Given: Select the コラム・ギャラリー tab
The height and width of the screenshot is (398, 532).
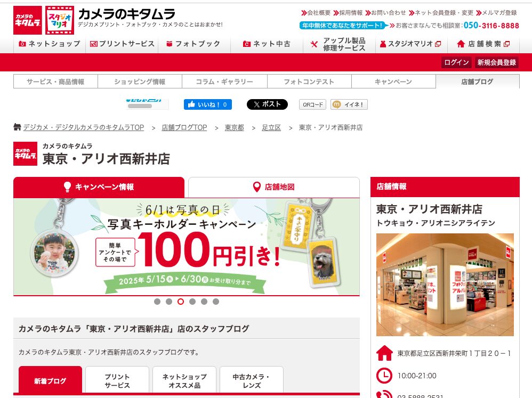Looking at the screenshot, I should [224, 82].
